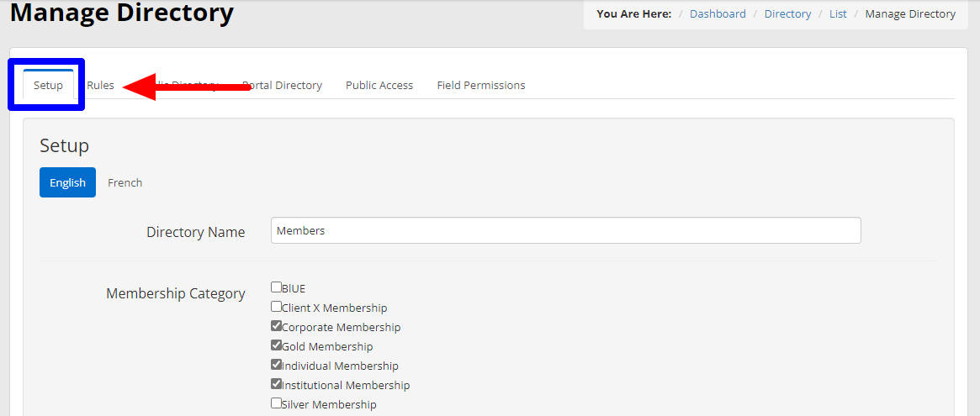
Task: Check the BIUE membership checkbox
Action: 276,287
